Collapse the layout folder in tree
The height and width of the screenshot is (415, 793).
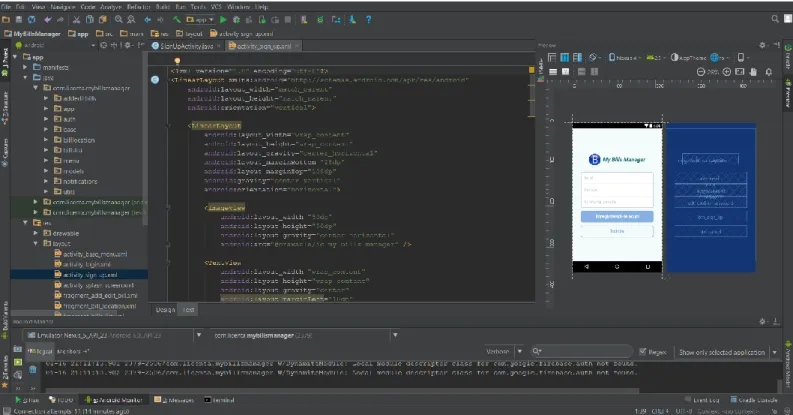pos(36,244)
